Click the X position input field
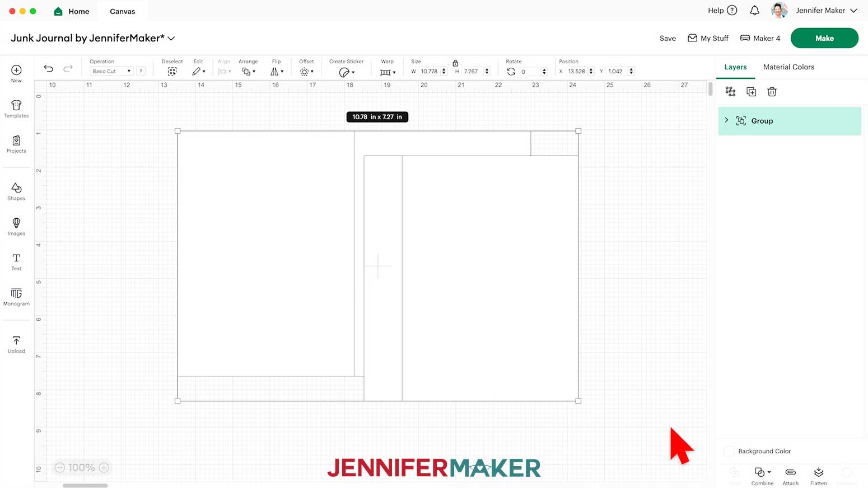This screenshot has height=488, width=868. coord(577,71)
